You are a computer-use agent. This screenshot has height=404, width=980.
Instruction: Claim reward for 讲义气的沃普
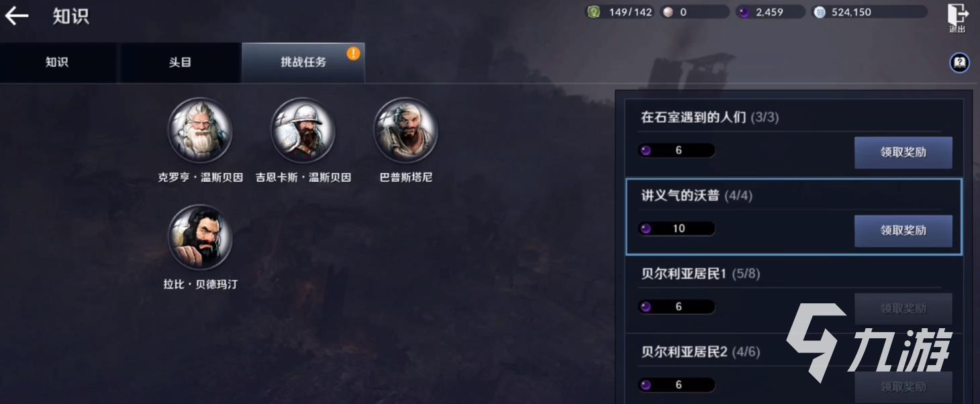coord(903,231)
